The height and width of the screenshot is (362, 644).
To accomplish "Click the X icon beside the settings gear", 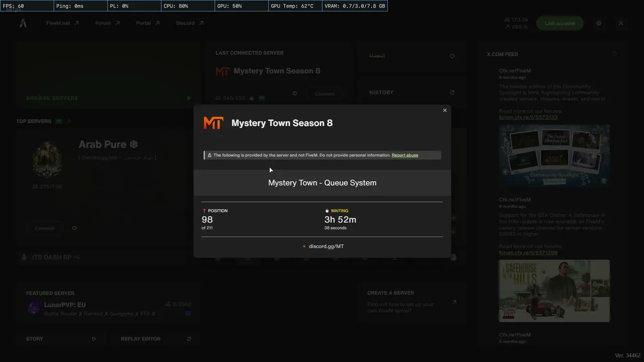I will [x=621, y=23].
